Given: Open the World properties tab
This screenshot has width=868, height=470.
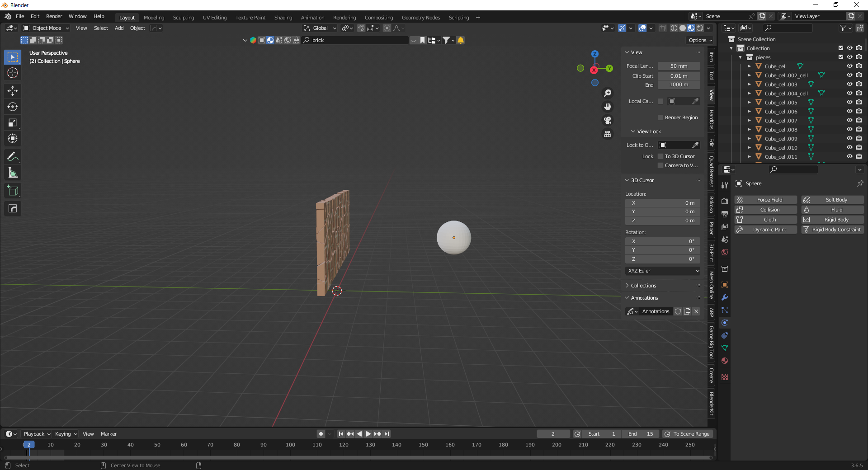Looking at the screenshot, I should (x=725, y=252).
